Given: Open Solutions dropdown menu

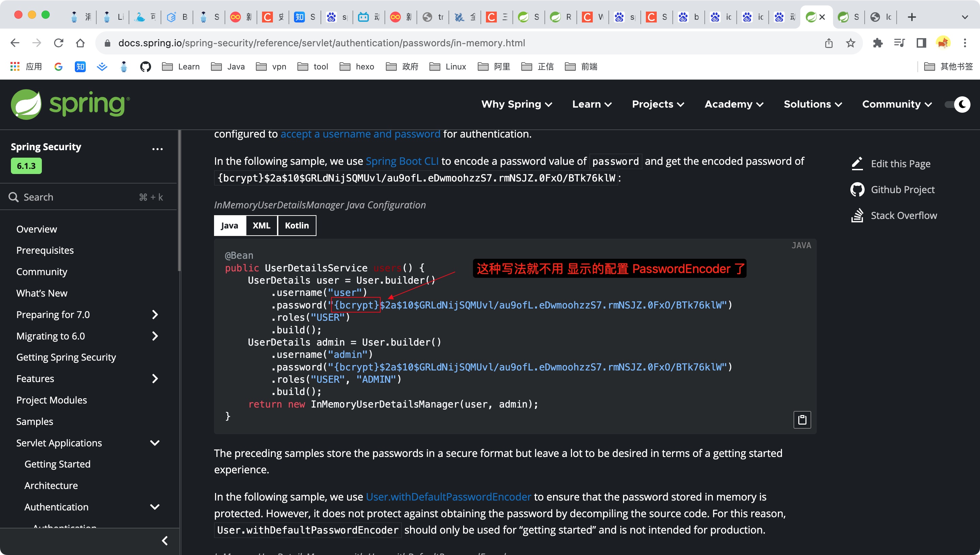Looking at the screenshot, I should tap(813, 104).
